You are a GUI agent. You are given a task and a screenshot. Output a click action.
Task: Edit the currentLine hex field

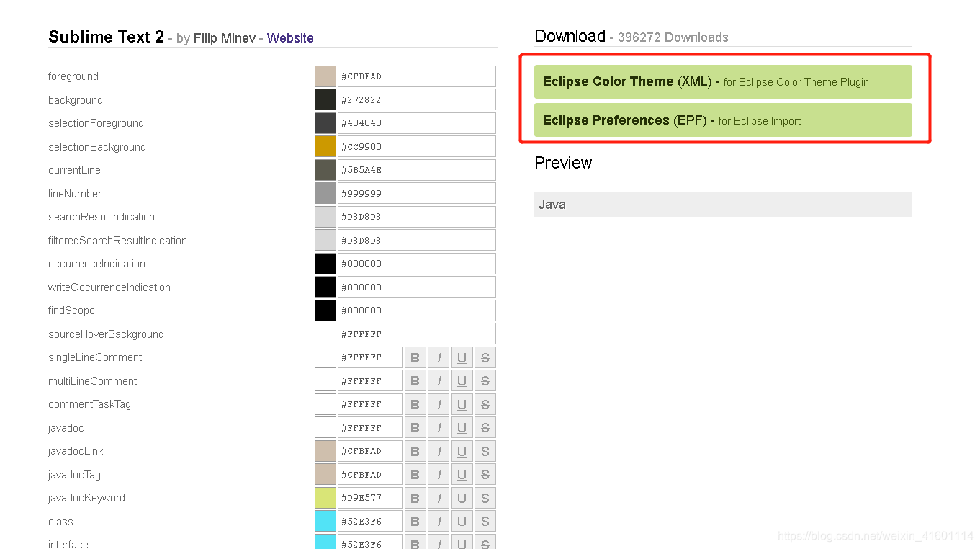[x=417, y=170]
